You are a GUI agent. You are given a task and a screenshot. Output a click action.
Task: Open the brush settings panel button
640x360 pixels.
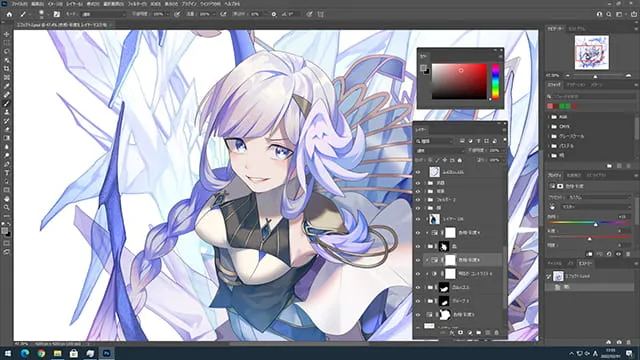click(x=57, y=14)
